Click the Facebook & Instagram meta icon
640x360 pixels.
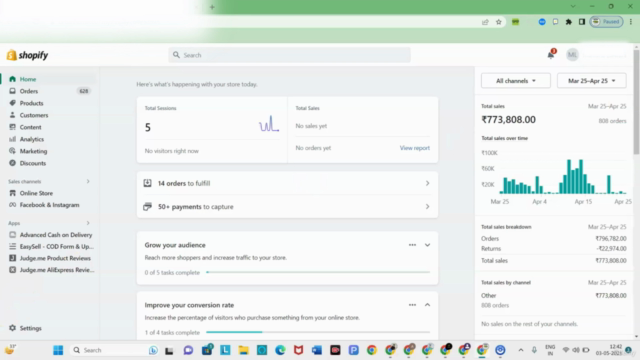click(12, 205)
